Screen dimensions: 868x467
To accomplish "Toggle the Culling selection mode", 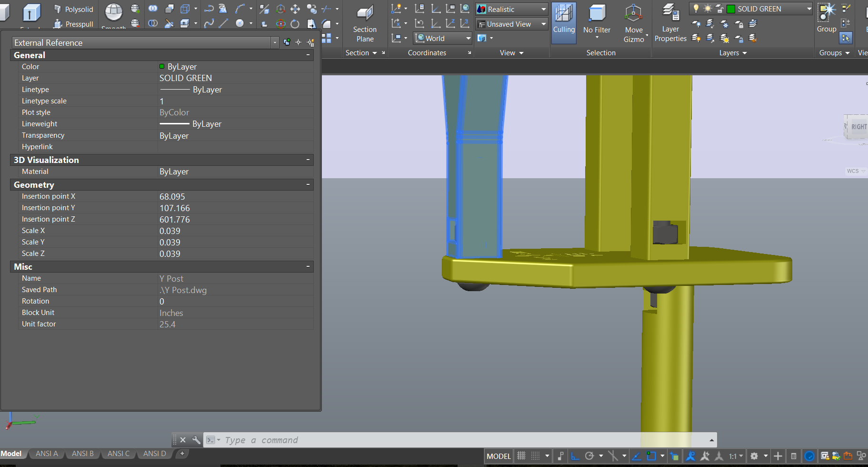I will [564, 22].
